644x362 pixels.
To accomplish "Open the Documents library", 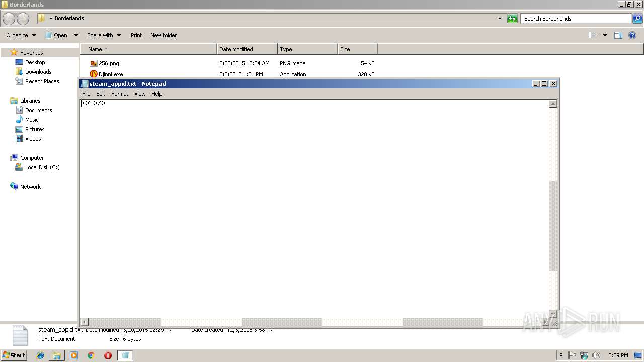I will (38, 110).
